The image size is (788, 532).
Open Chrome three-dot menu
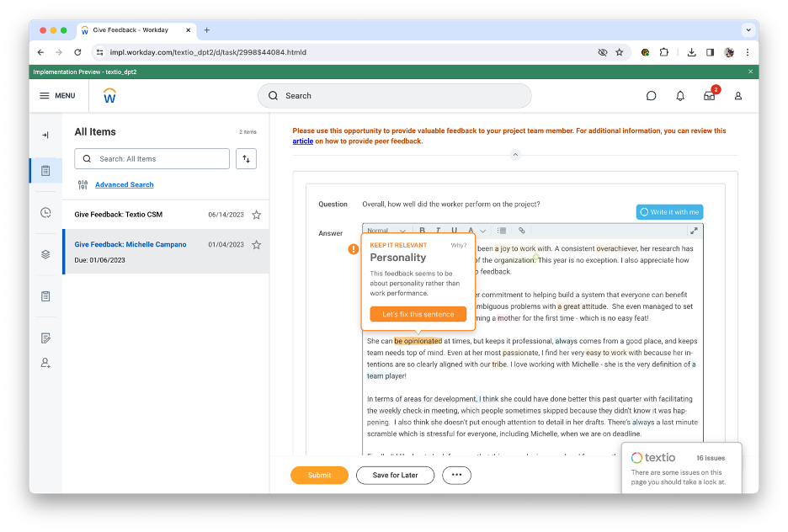pyautogui.click(x=748, y=52)
